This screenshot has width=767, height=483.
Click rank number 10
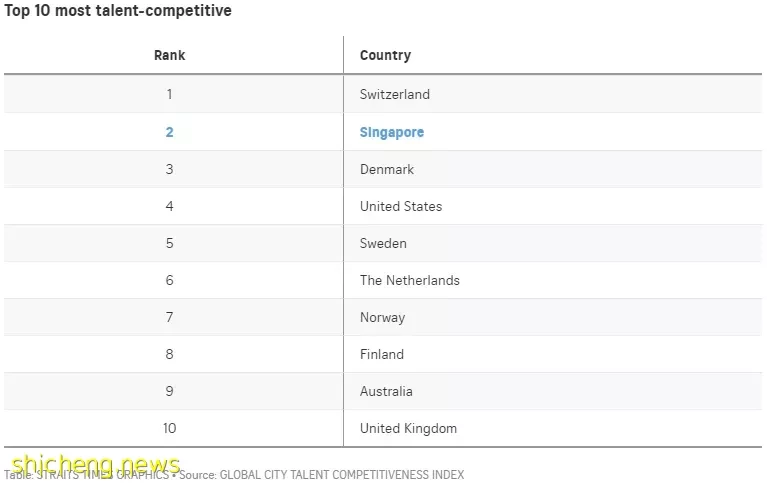pos(169,429)
